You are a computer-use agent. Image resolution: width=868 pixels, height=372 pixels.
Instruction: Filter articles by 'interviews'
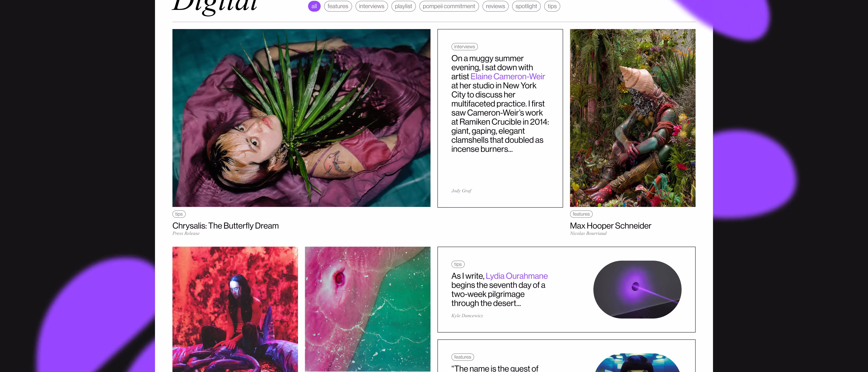coord(371,6)
